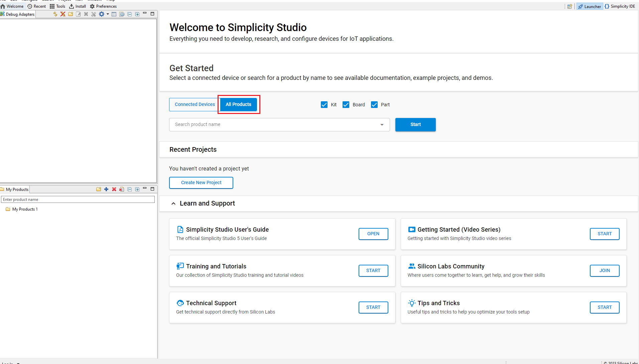Switch to Connected Devices tab
The image size is (639, 364).
pos(195,104)
